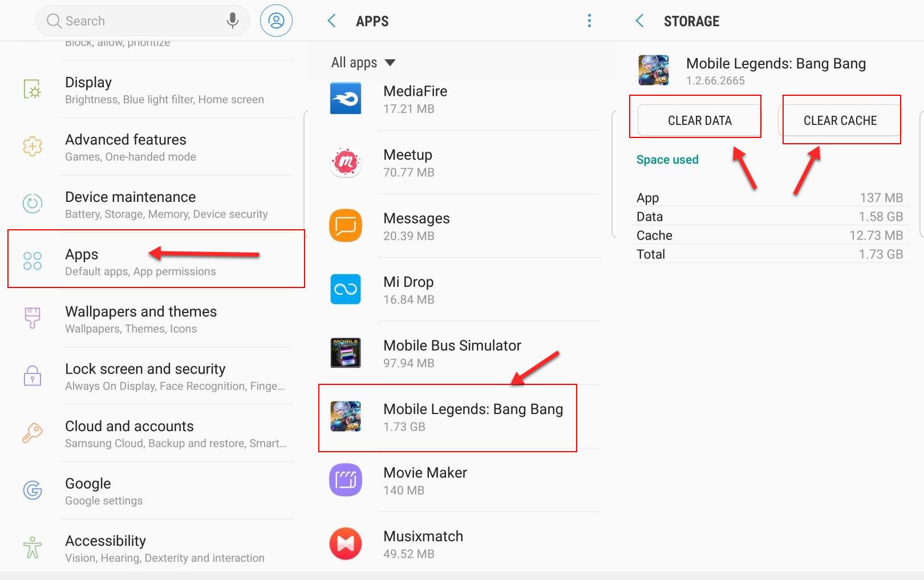Go back from the APPS screen
924x580 pixels.
[x=331, y=21]
